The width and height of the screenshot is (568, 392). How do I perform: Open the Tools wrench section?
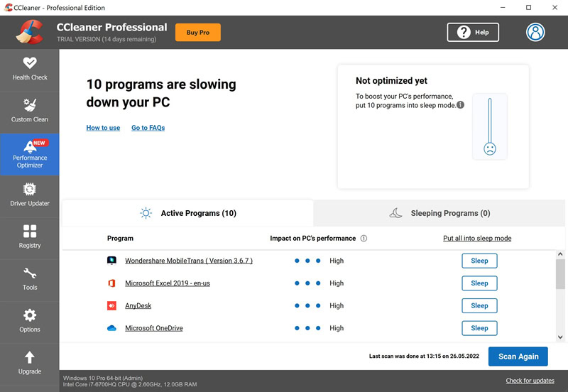coord(30,280)
